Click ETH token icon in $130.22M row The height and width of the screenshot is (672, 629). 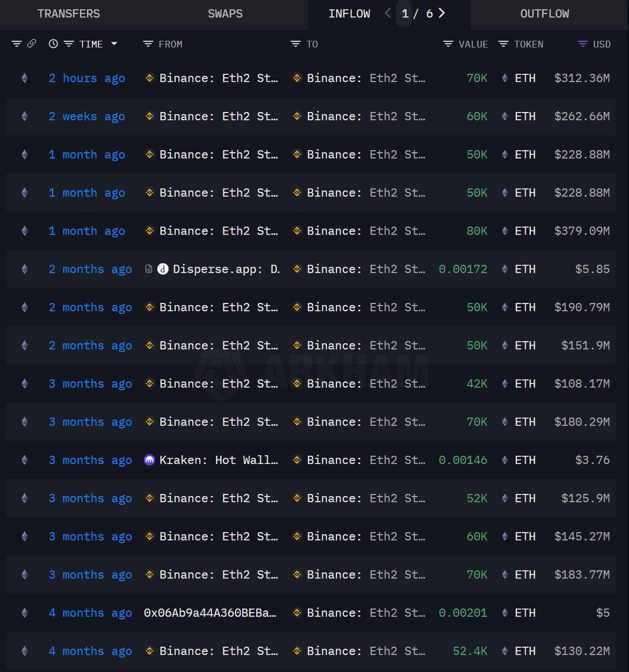pyautogui.click(x=505, y=651)
